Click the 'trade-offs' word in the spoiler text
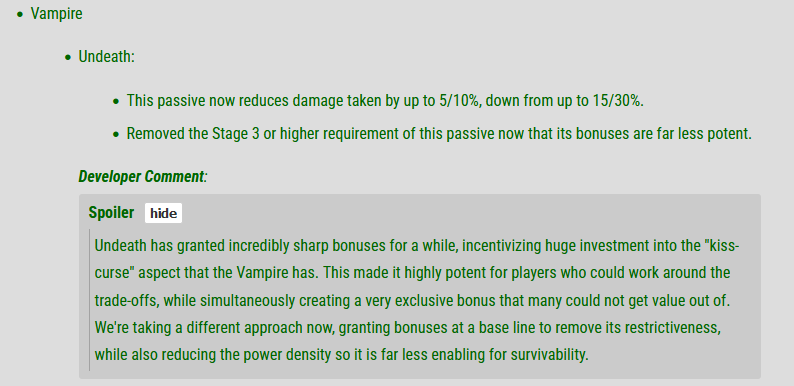This screenshot has height=386, width=794. tap(127, 300)
